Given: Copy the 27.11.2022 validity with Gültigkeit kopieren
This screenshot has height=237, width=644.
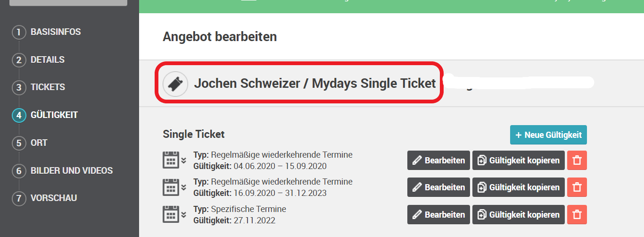Looking at the screenshot, I should 518,214.
